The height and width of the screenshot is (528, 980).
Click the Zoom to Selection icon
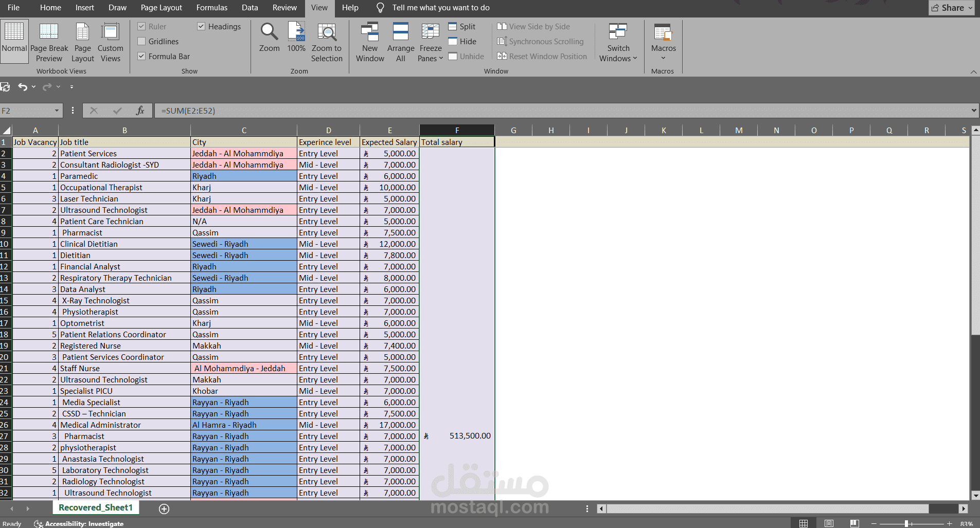327,42
